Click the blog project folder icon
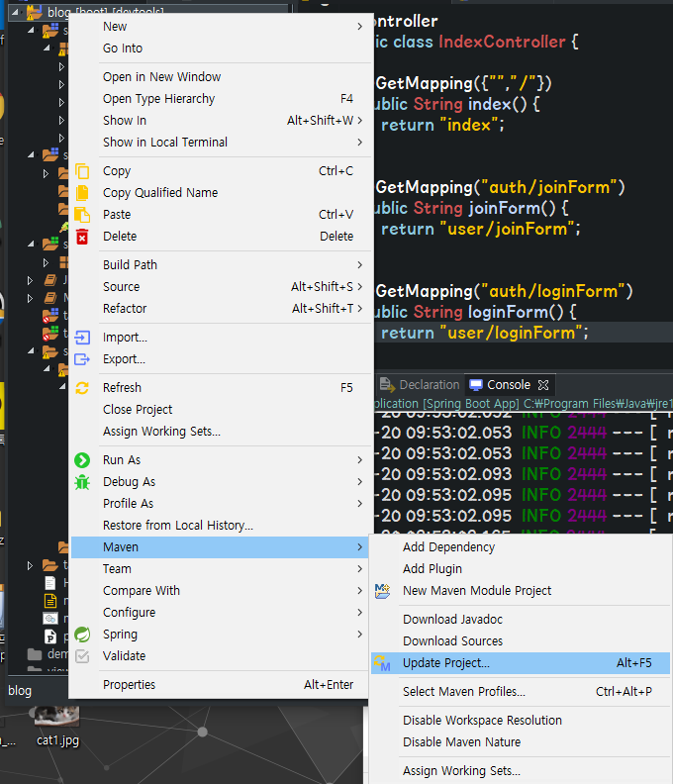673x784 pixels. coord(35,12)
